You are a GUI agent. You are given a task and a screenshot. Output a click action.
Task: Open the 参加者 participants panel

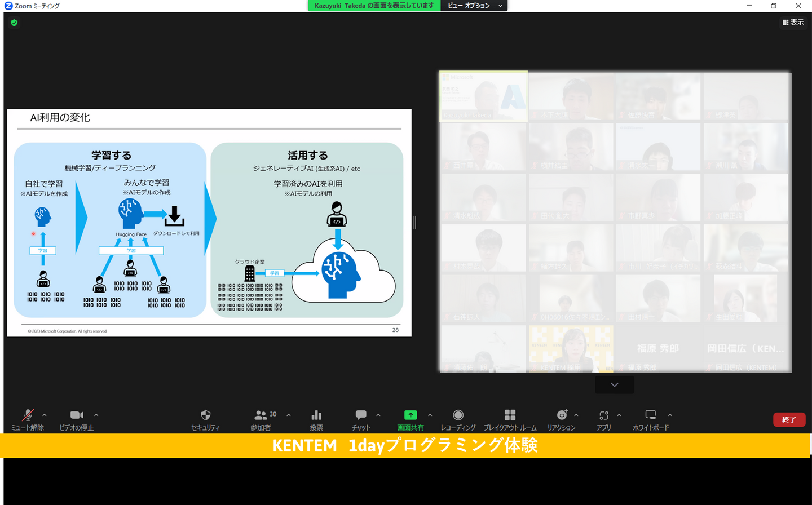click(x=261, y=420)
